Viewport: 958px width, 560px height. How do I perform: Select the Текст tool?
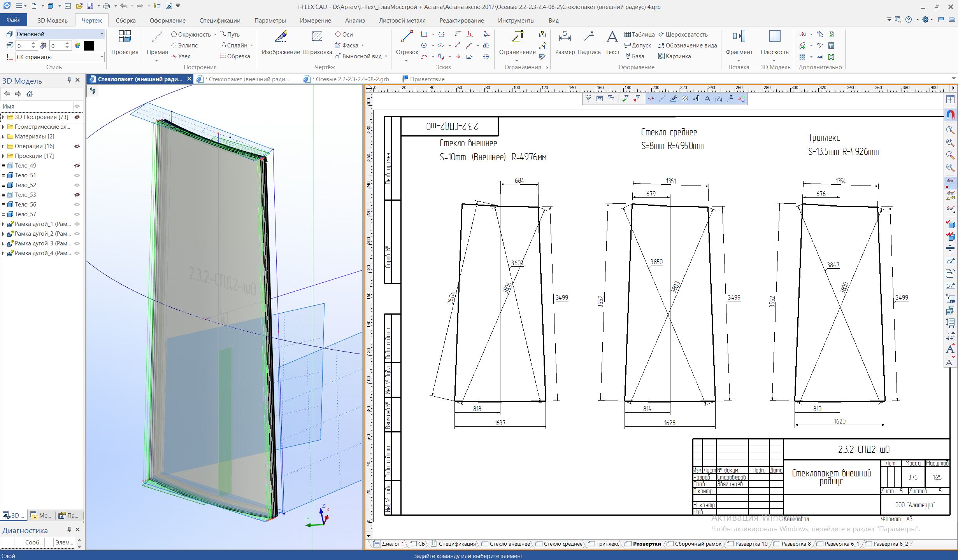[612, 43]
